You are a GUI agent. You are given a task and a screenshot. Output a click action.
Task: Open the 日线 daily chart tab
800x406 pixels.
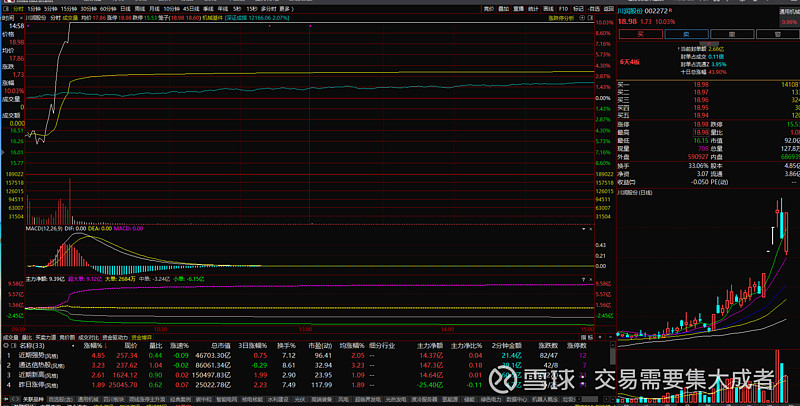click(125, 9)
